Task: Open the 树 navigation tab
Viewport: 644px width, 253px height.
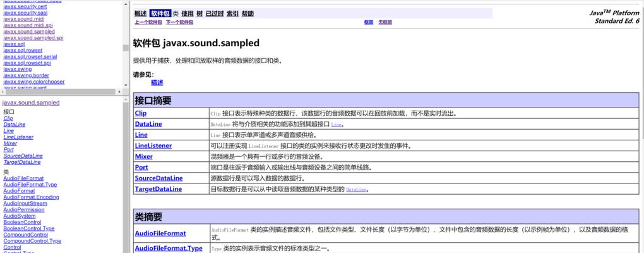Action: coord(200,13)
